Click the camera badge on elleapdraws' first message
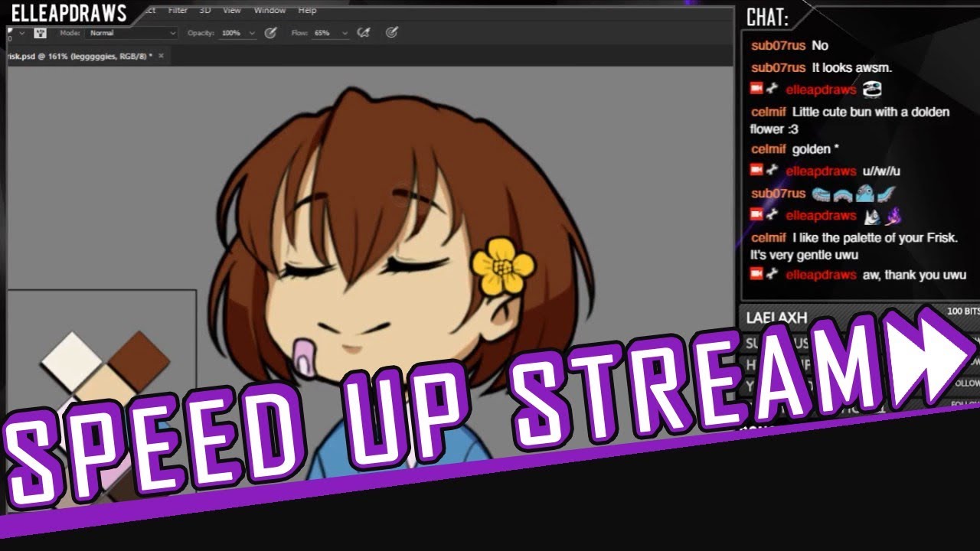Viewport: 980px width, 551px height. (756, 90)
